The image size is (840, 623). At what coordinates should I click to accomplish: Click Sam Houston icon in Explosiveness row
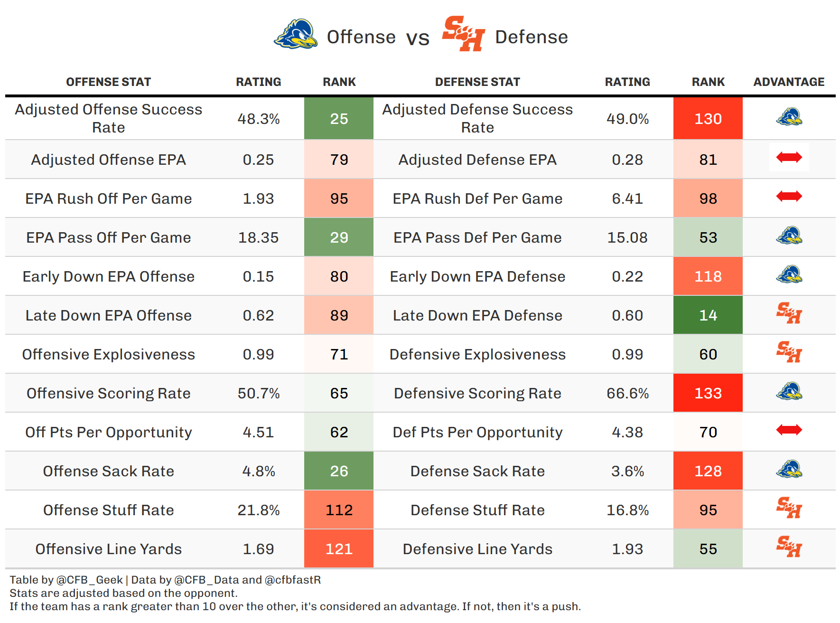[789, 352]
